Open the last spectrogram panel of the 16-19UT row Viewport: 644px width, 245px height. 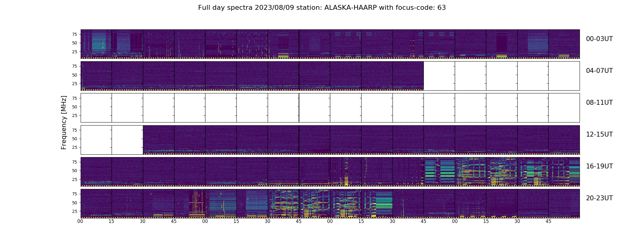coord(564,171)
